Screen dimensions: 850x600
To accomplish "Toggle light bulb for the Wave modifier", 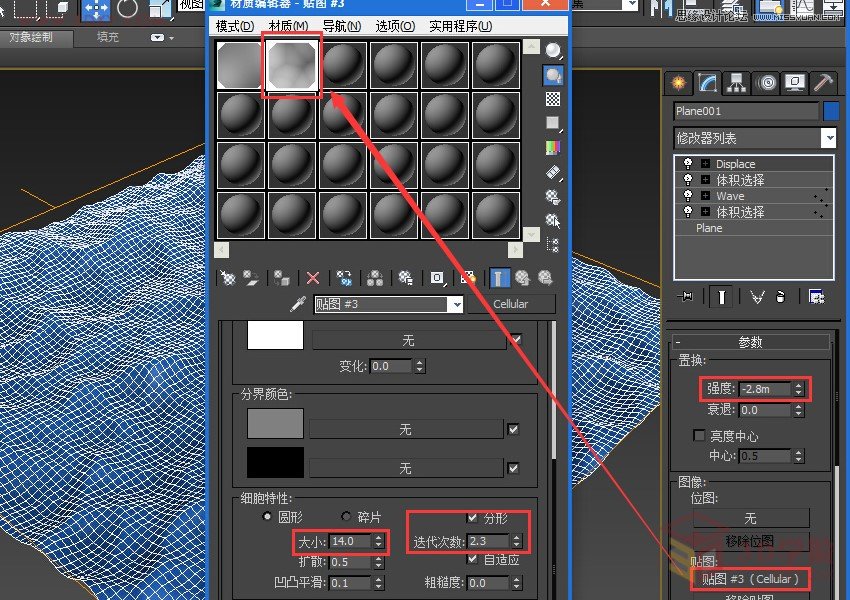I will point(688,196).
